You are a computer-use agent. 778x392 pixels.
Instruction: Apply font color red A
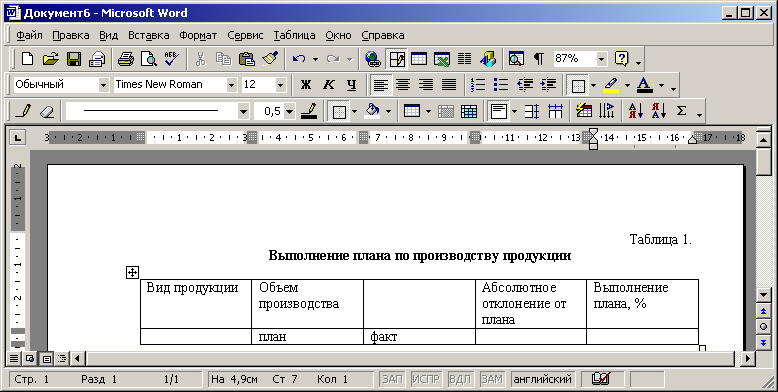[645, 85]
